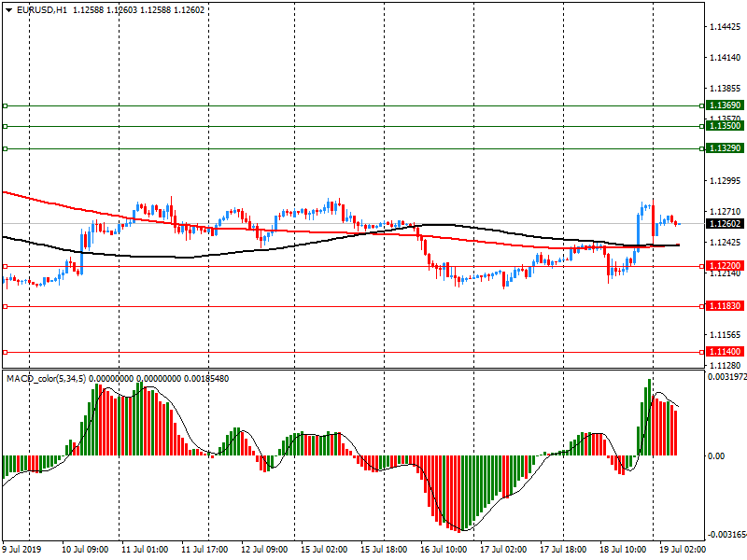Click the 15 Jul 02:00 time label

click(324, 550)
